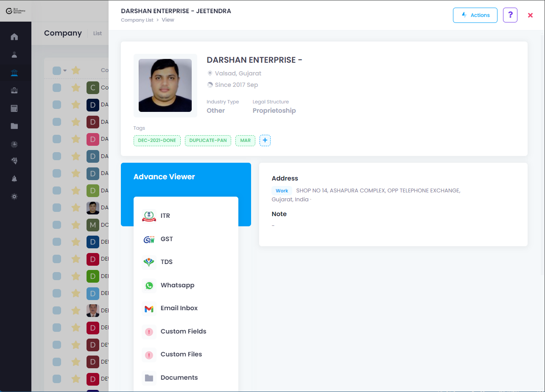Open the Custom Fields menu item
This screenshot has width=545, height=392.
pyautogui.click(x=183, y=331)
